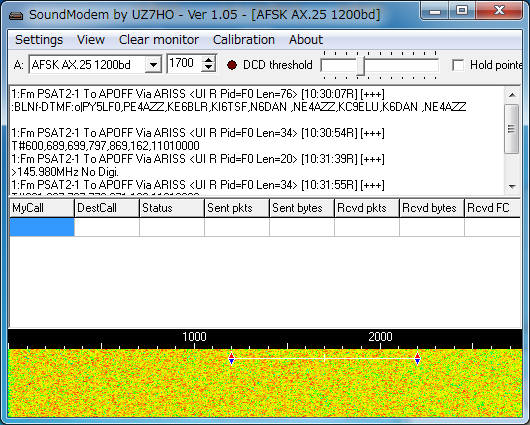530x425 pixels.
Task: Click the DestCall column header
Action: click(107, 208)
